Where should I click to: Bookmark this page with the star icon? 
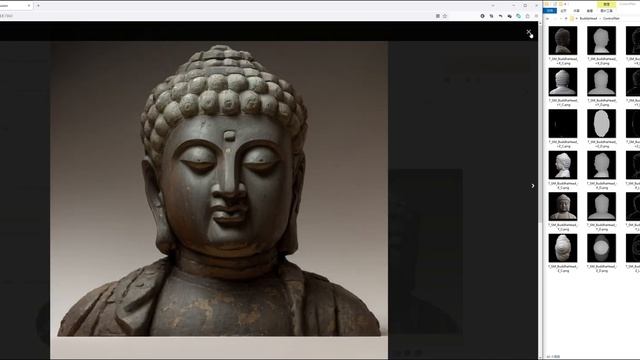coord(445,16)
